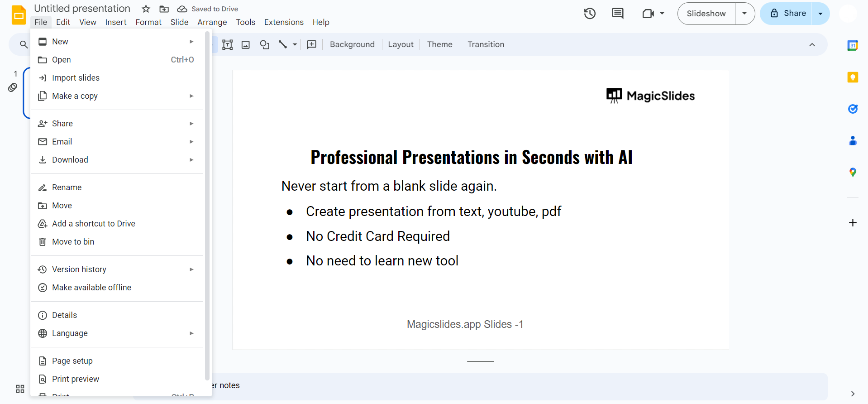The image size is (868, 404).
Task: Click the get add-ons plus icon
Action: (853, 222)
